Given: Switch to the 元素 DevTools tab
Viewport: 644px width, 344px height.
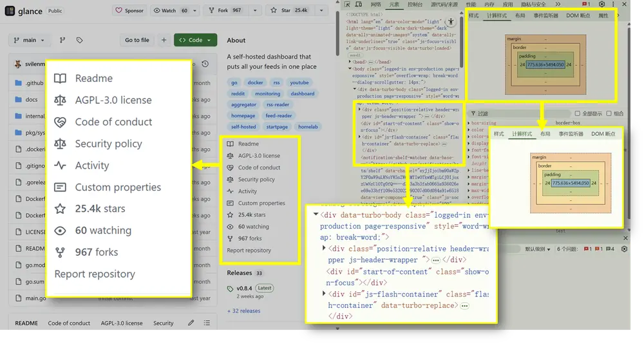Looking at the screenshot, I should tap(394, 5).
